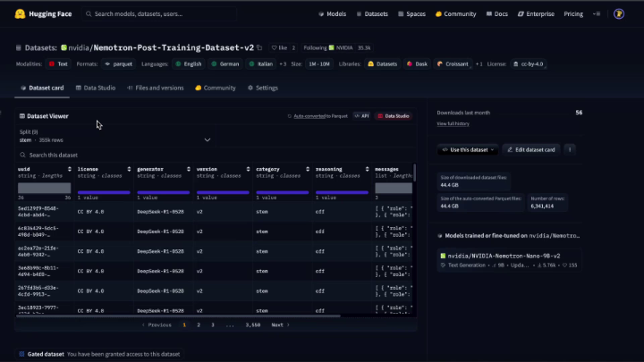Click the Datasets library tag
644x362 pixels.
[x=383, y=64]
